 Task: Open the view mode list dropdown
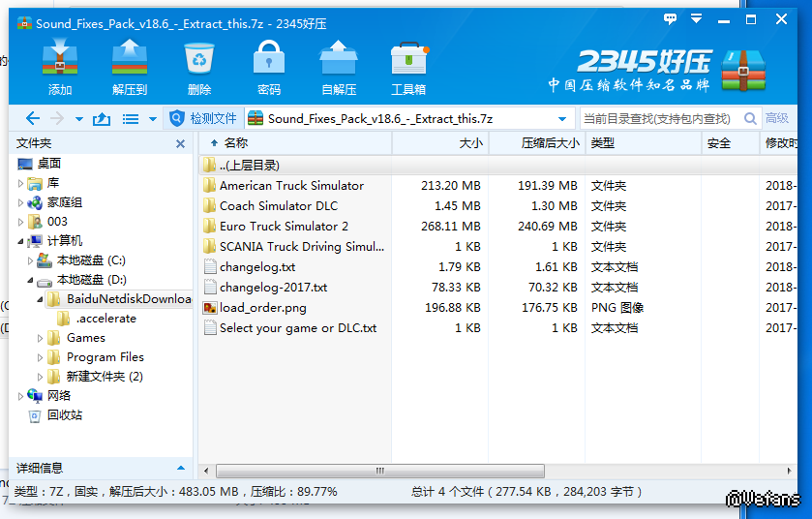click(136, 119)
